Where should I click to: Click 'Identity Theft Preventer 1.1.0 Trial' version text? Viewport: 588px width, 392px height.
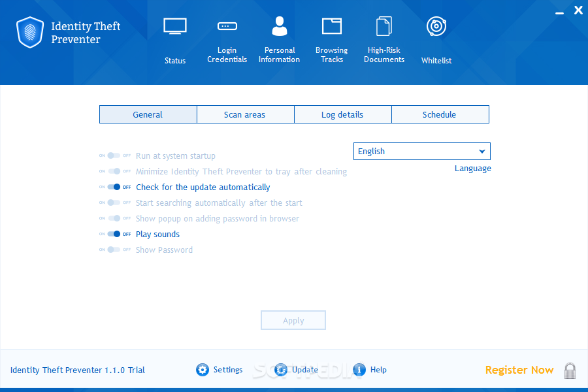[x=78, y=370]
